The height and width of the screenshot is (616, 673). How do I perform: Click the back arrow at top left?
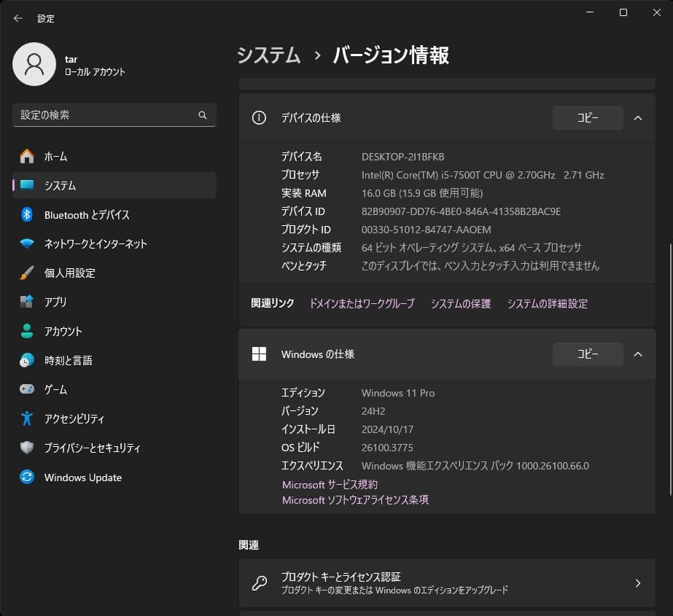coord(17,18)
